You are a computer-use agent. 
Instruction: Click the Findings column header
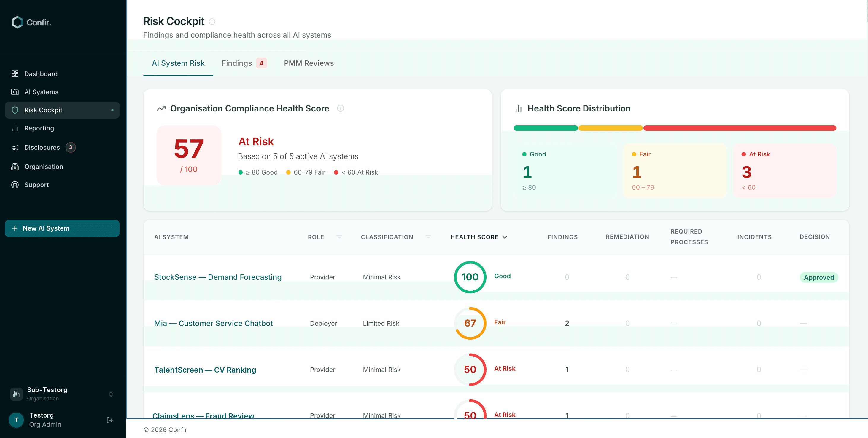562,237
